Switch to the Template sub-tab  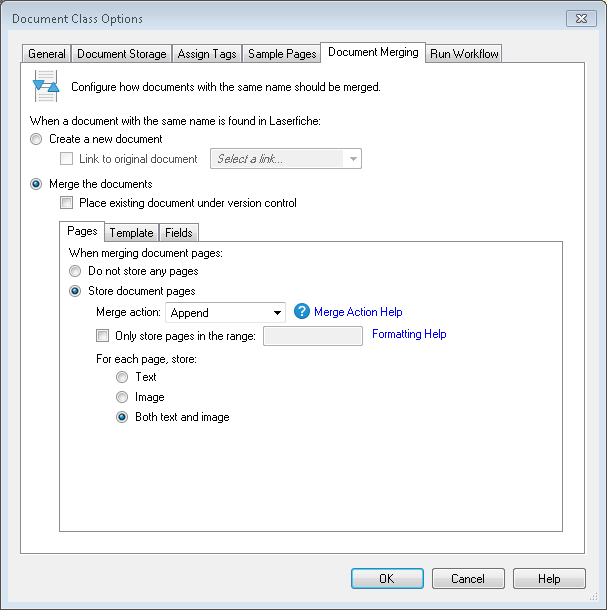132,233
